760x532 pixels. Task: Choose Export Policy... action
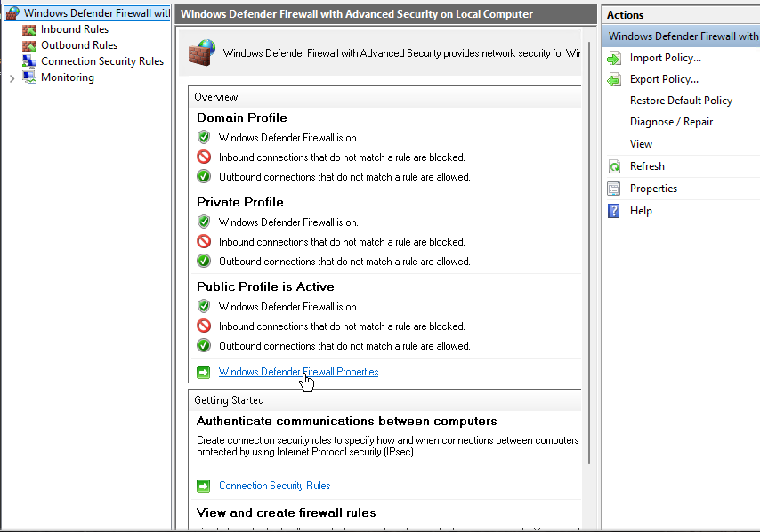(x=664, y=79)
